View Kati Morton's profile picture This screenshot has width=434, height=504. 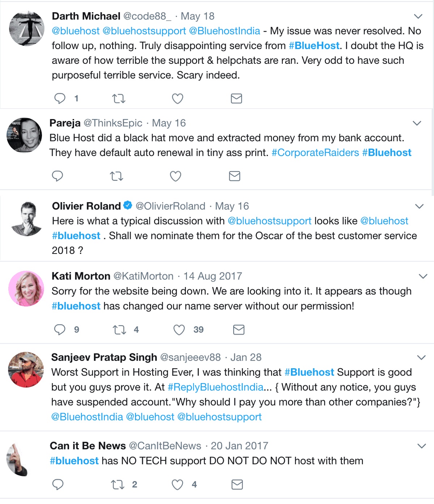(x=26, y=289)
